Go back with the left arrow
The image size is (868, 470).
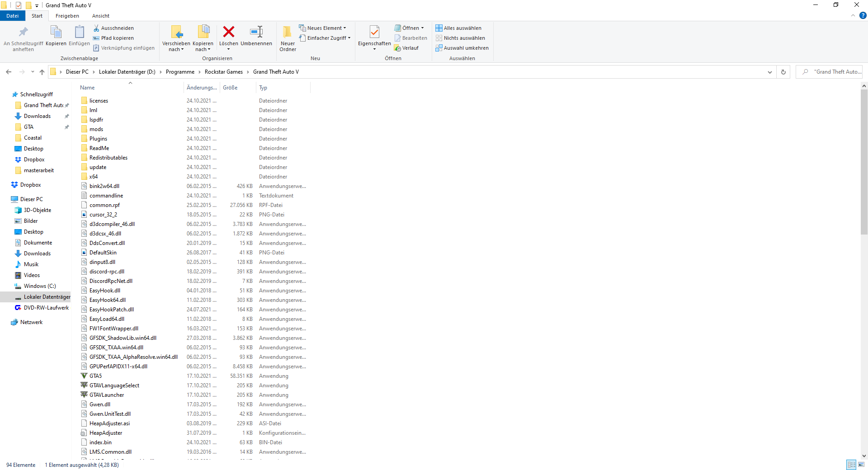[x=9, y=72]
